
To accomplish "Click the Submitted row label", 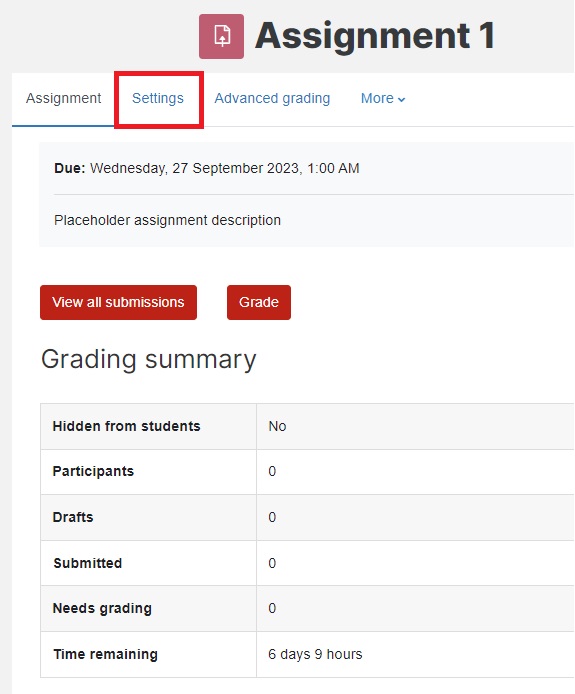I will (88, 563).
